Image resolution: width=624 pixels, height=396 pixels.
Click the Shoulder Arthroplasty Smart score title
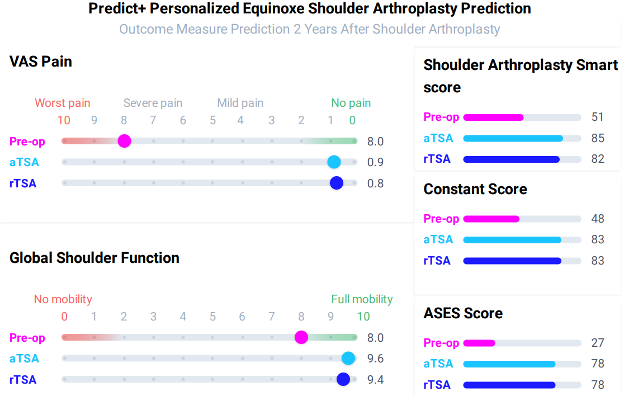(521, 76)
